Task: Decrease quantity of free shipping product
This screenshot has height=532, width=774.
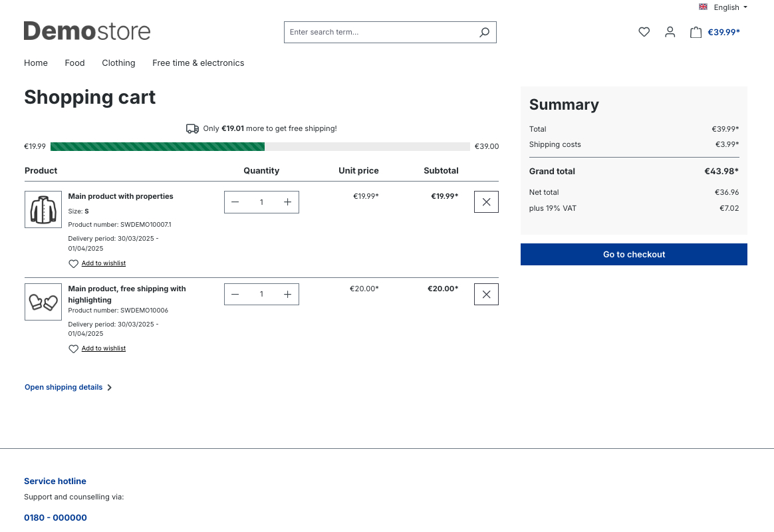Action: coord(235,295)
